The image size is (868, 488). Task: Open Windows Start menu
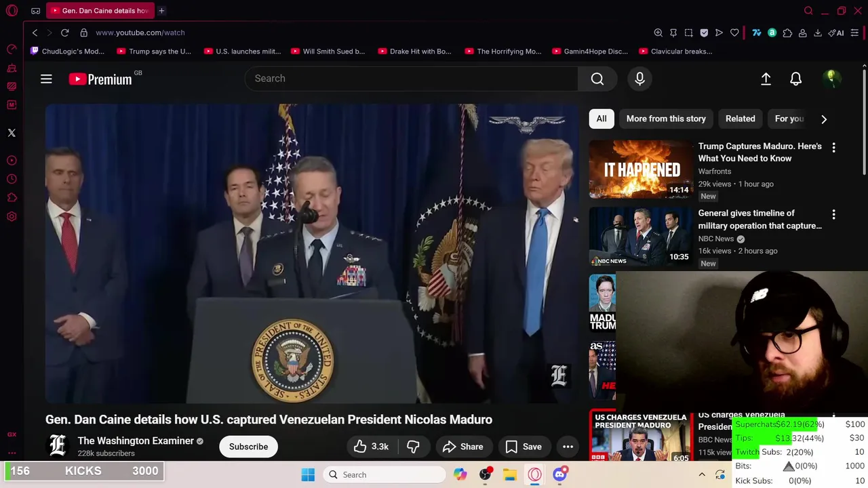point(308,474)
